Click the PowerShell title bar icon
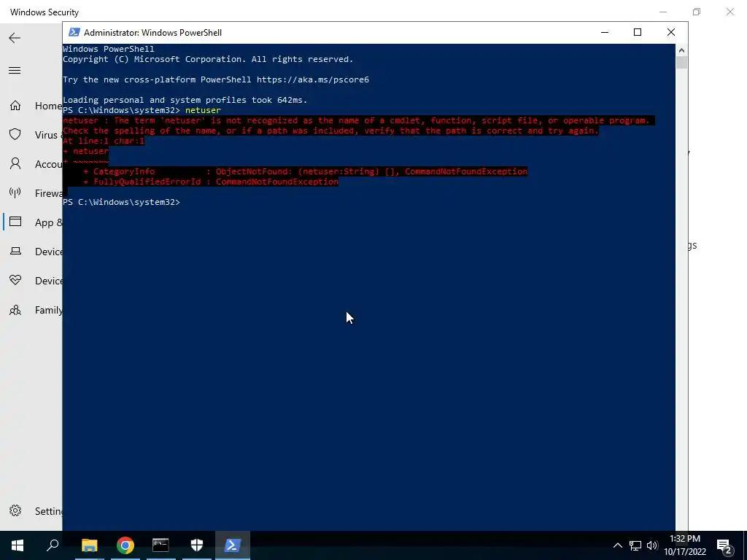 74,32
